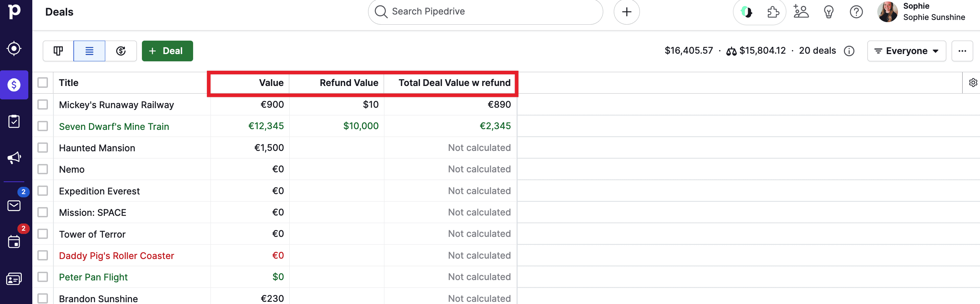Viewport: 980px width, 304px height.
Task: Open the Contacts card icon in sidebar
Action: [x=14, y=279]
